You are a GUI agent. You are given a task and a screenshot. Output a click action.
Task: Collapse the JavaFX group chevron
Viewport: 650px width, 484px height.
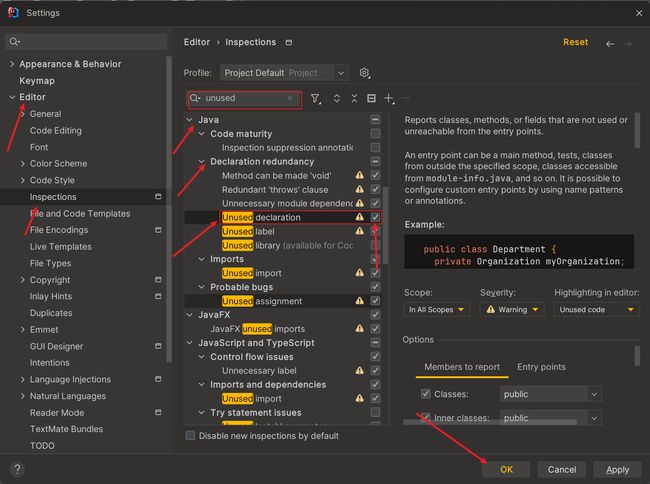189,315
